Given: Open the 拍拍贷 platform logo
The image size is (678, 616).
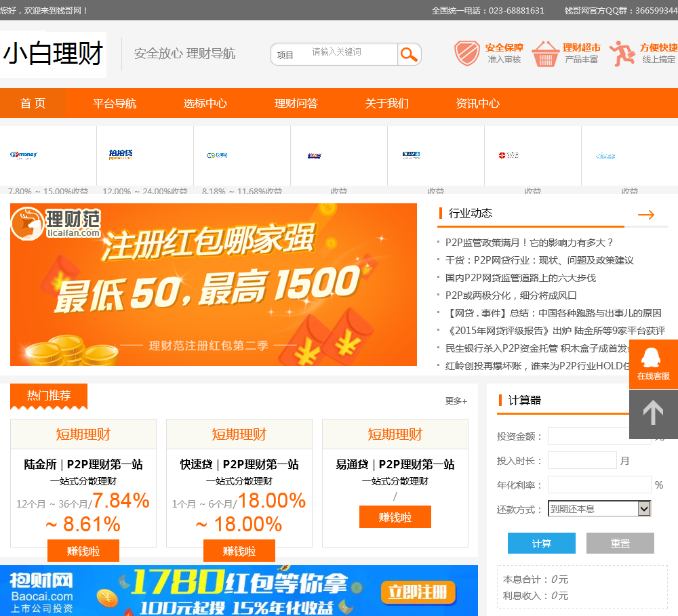Looking at the screenshot, I should (x=121, y=155).
